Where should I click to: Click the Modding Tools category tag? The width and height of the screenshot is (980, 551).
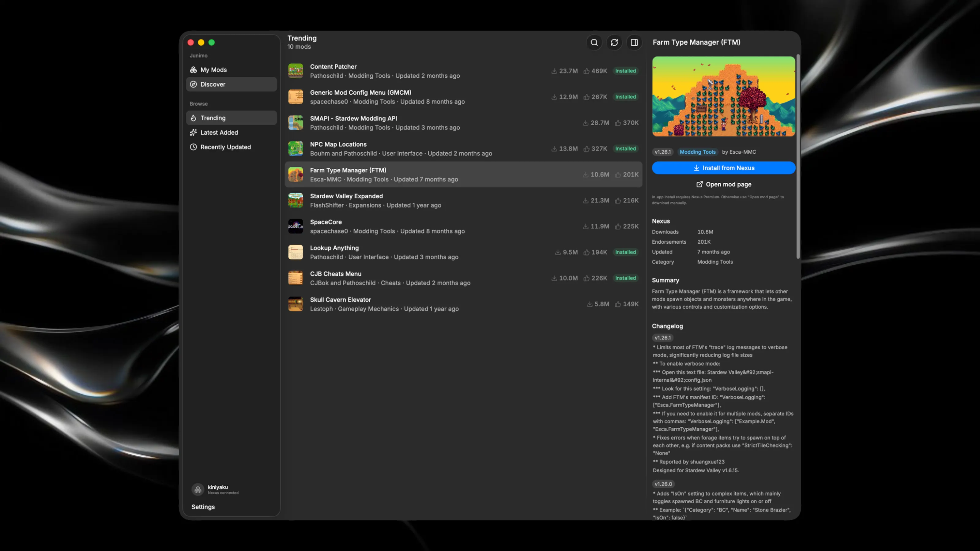697,152
